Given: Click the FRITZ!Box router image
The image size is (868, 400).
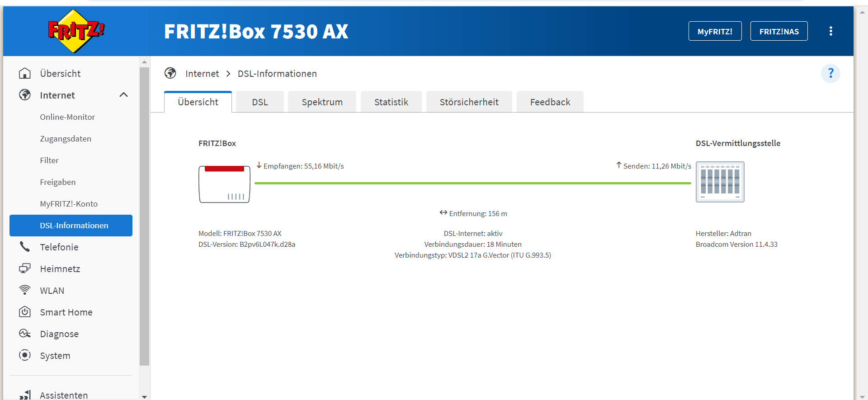Looking at the screenshot, I should tap(224, 184).
